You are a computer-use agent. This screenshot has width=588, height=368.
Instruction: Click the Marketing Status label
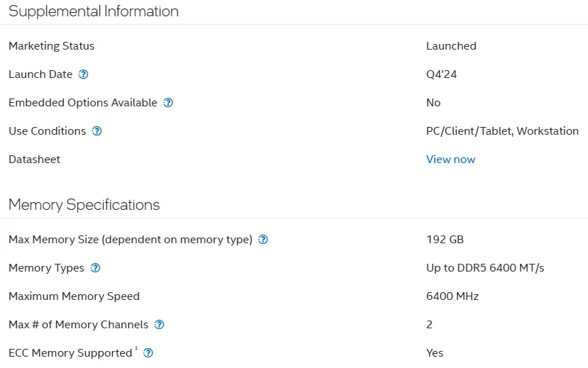click(51, 45)
